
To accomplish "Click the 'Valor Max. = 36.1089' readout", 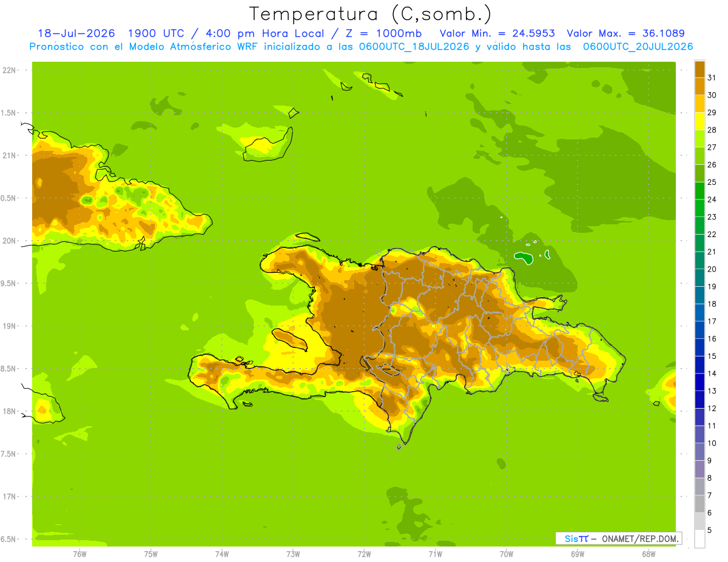I will [626, 33].
